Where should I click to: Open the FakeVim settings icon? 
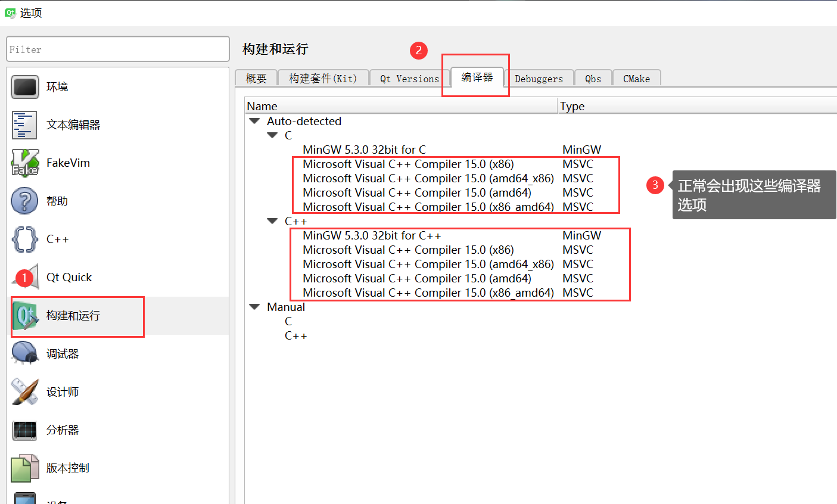pos(25,163)
